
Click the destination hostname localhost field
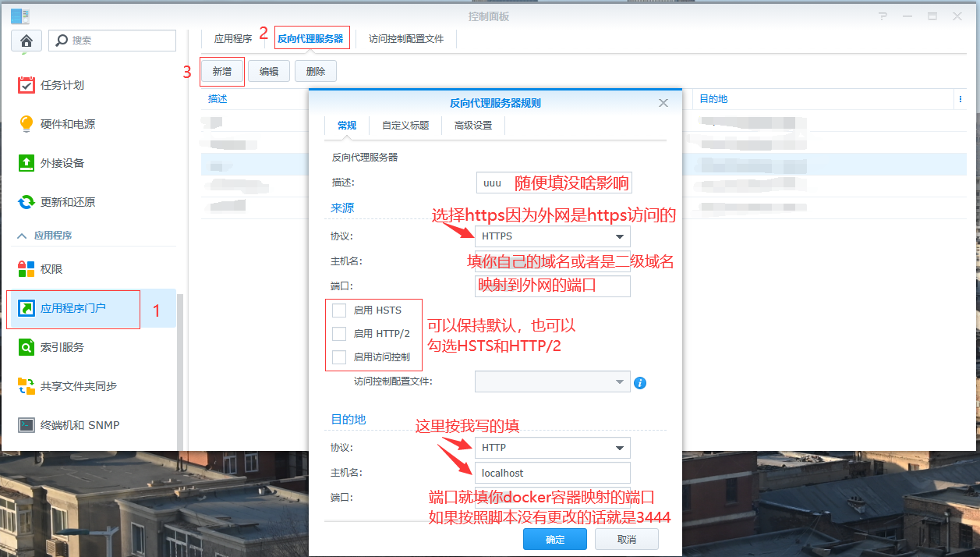point(552,473)
